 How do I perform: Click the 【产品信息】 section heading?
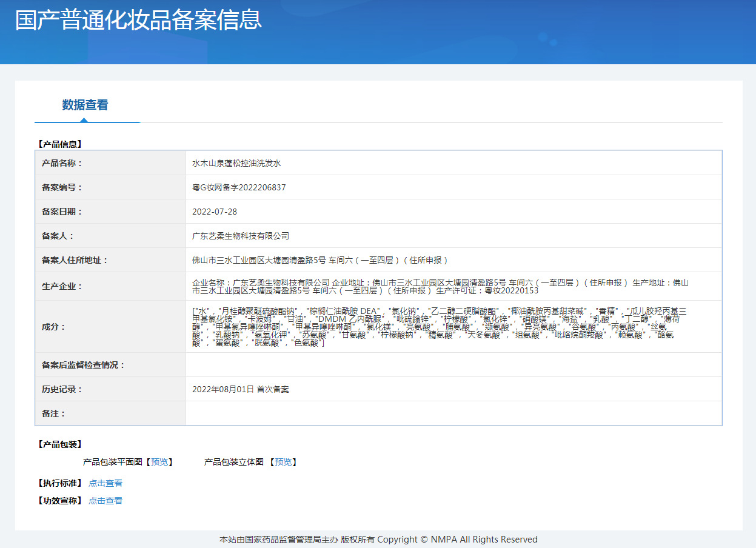tap(59, 144)
